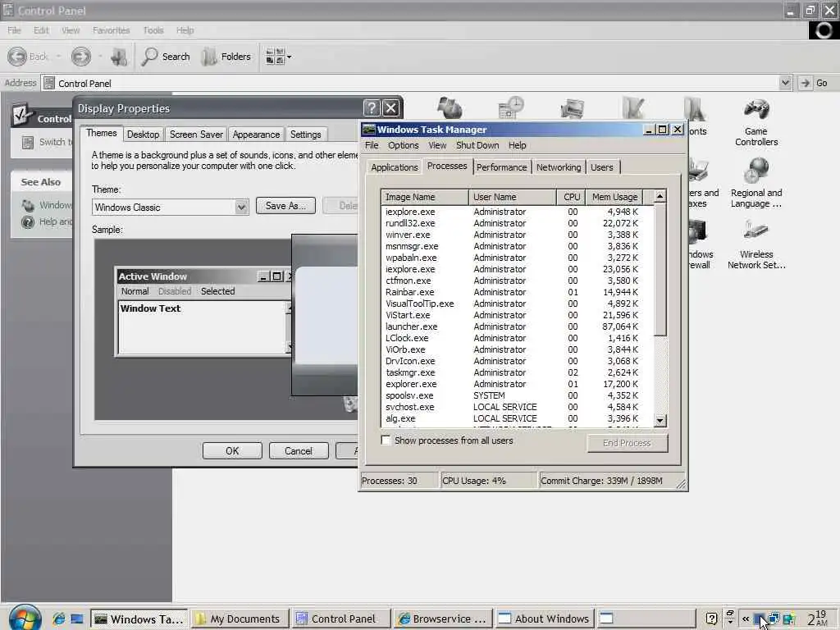Switch to My Documents taskbar button

[240, 619]
